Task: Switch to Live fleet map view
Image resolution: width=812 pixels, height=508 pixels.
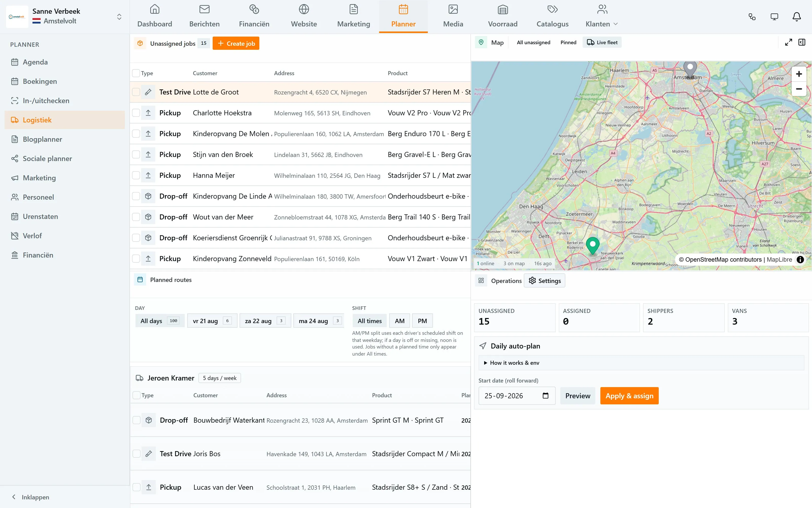Action: point(602,42)
